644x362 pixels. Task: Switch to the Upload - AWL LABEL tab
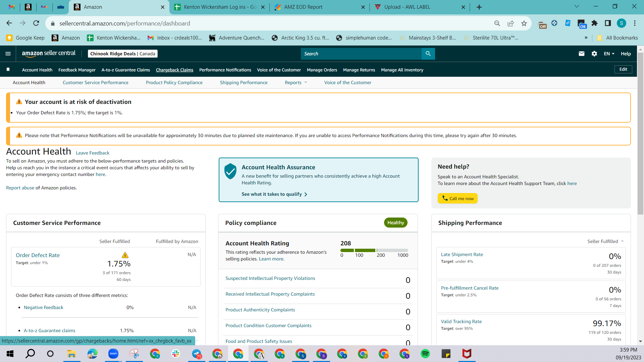click(x=419, y=7)
